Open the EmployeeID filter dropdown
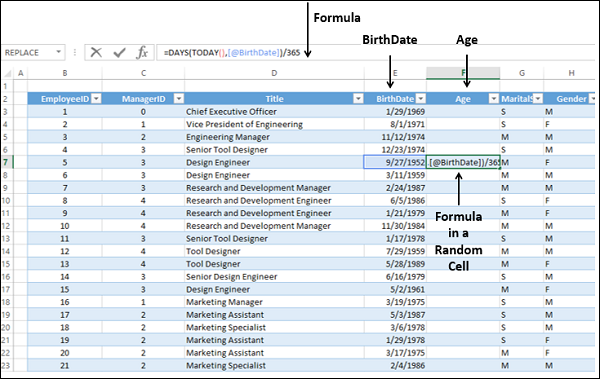 point(96,99)
